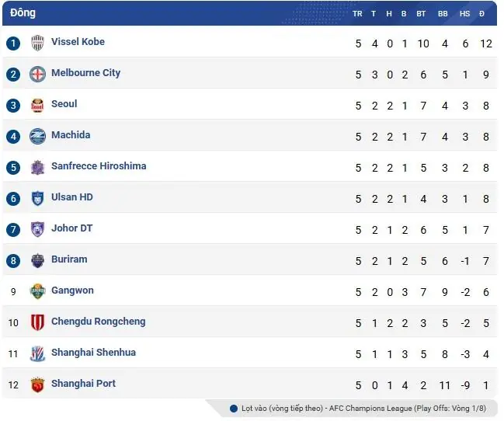This screenshot has width=504, height=421.
Task: Click the TR matches played header
Action: pyautogui.click(x=357, y=14)
